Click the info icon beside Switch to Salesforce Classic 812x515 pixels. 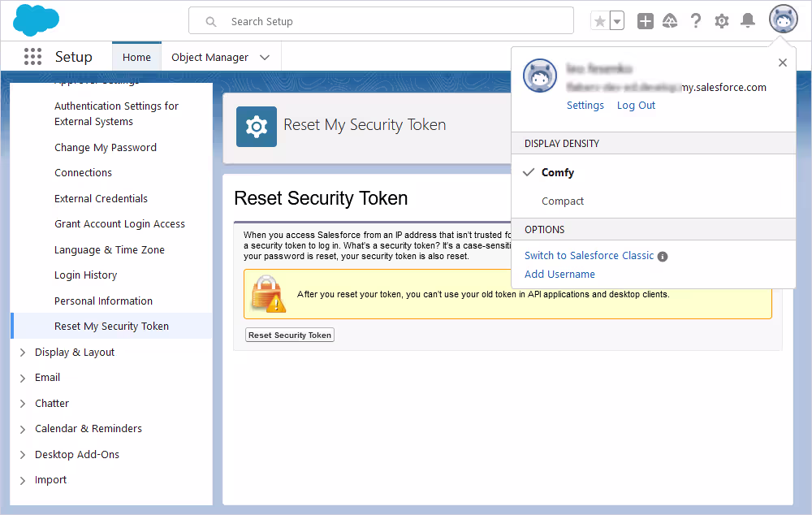(x=663, y=255)
